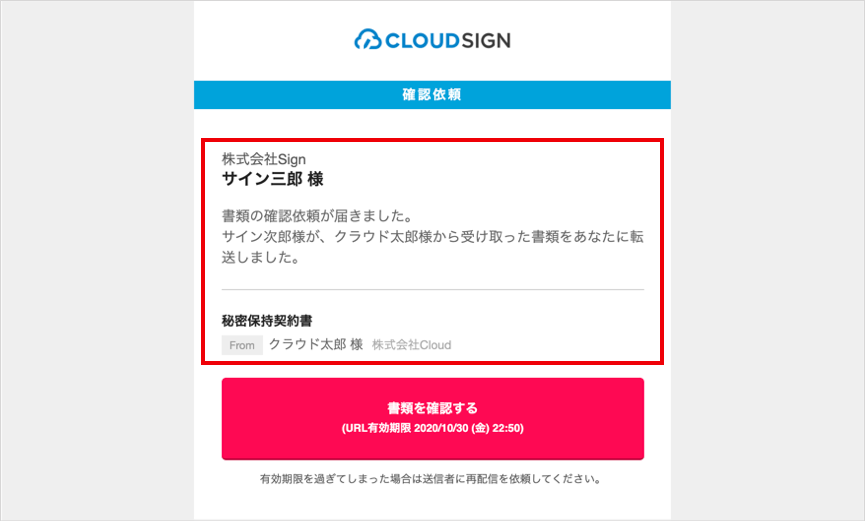Image resolution: width=865 pixels, height=521 pixels.
Task: Click the CloudSign cloud logo icon
Action: [x=367, y=40]
